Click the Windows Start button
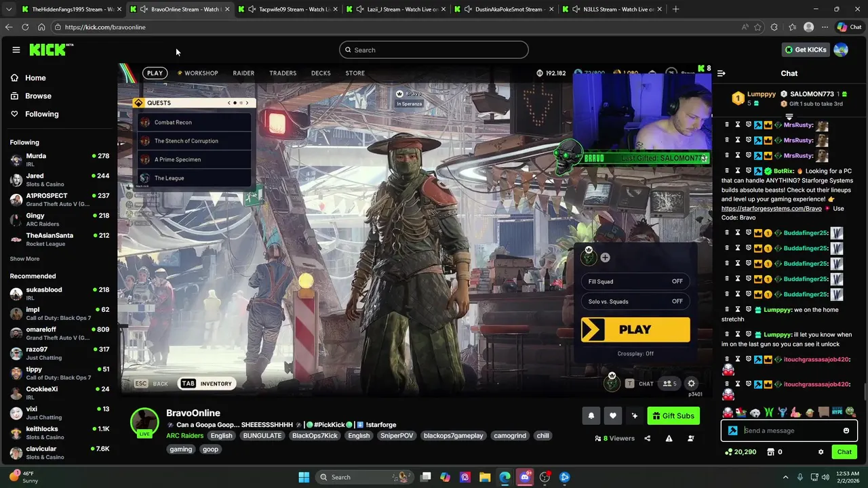Viewport: 868px width, 488px height. point(304,477)
